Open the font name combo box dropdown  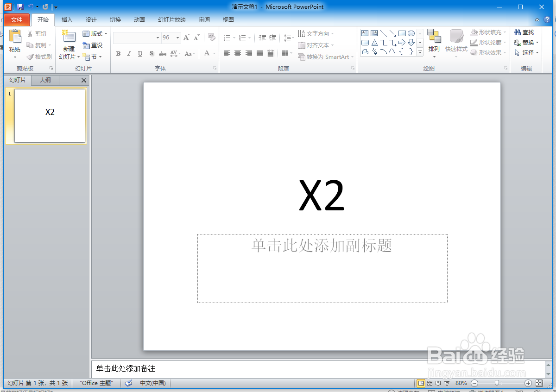pyautogui.click(x=158, y=38)
